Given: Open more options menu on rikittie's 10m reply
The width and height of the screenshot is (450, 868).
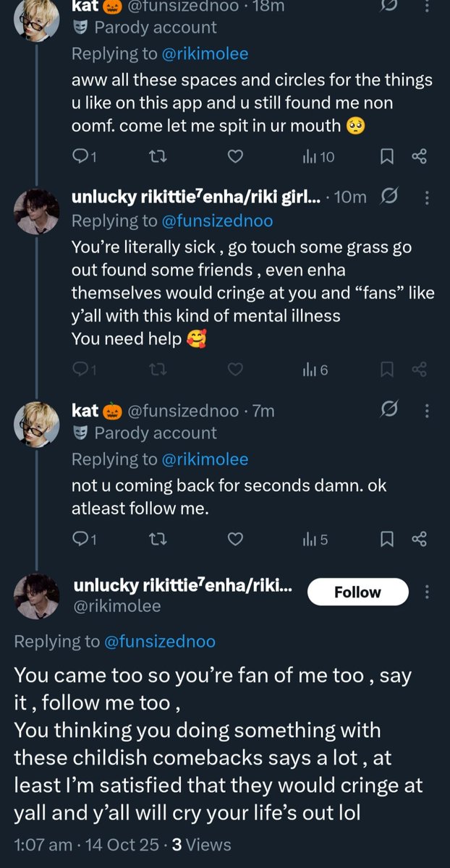Looking at the screenshot, I should click(x=427, y=197).
